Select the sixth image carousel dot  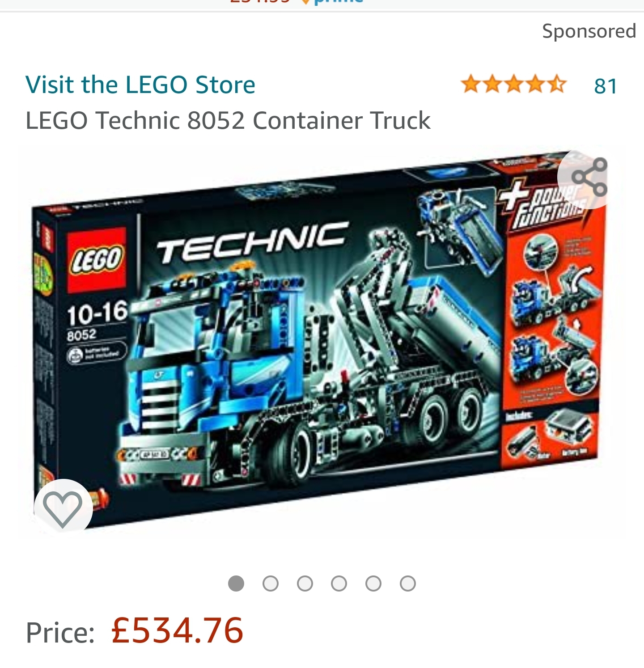408,583
